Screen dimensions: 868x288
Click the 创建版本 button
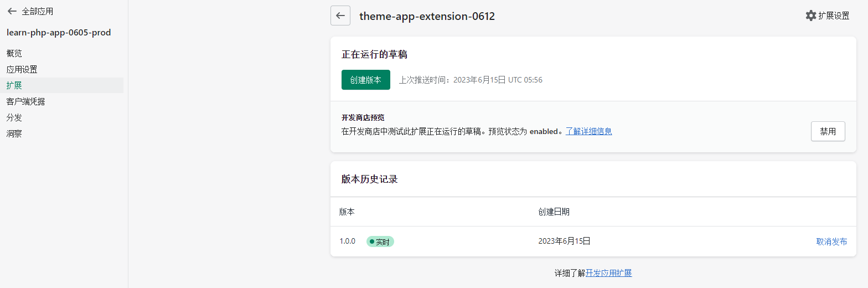[365, 80]
